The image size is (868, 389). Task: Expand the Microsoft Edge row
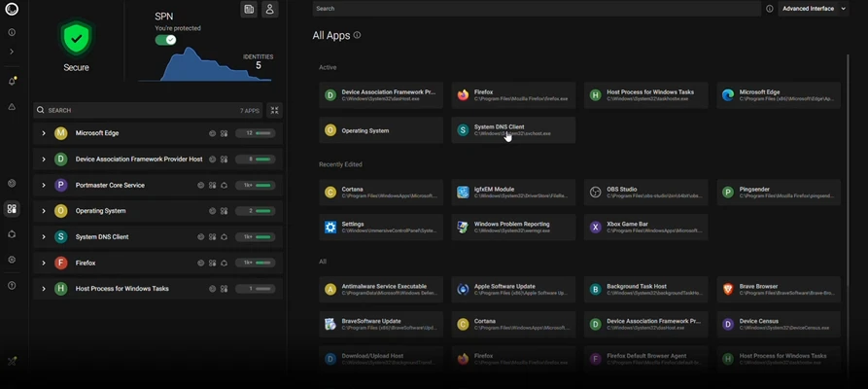click(x=43, y=133)
